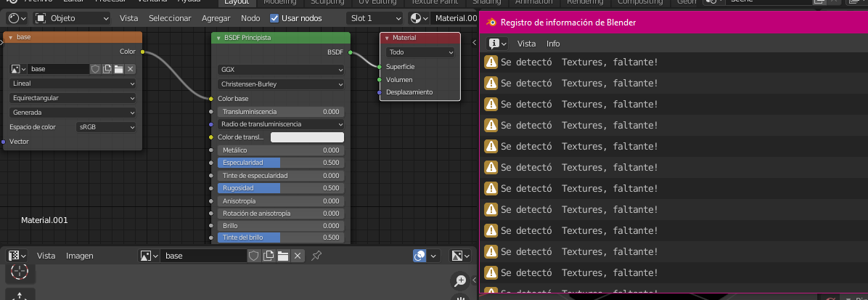Click the Info menu in the log window
The width and height of the screenshot is (868, 300).
point(553,44)
